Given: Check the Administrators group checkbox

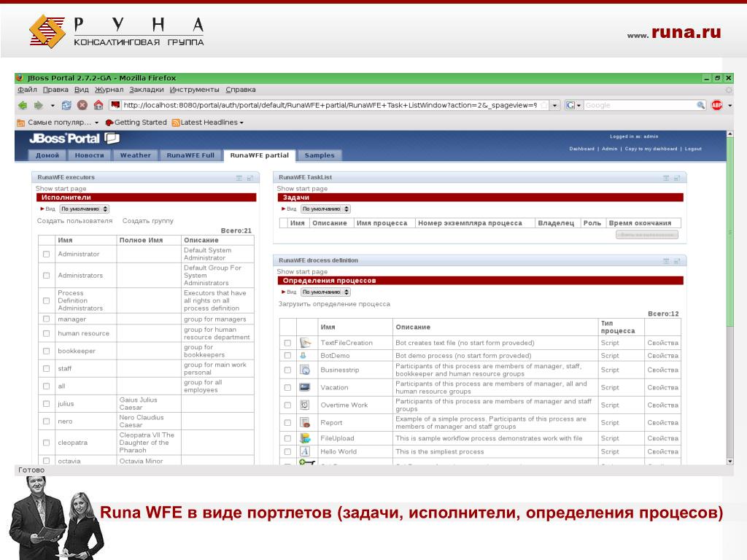Looking at the screenshot, I should click(x=46, y=275).
